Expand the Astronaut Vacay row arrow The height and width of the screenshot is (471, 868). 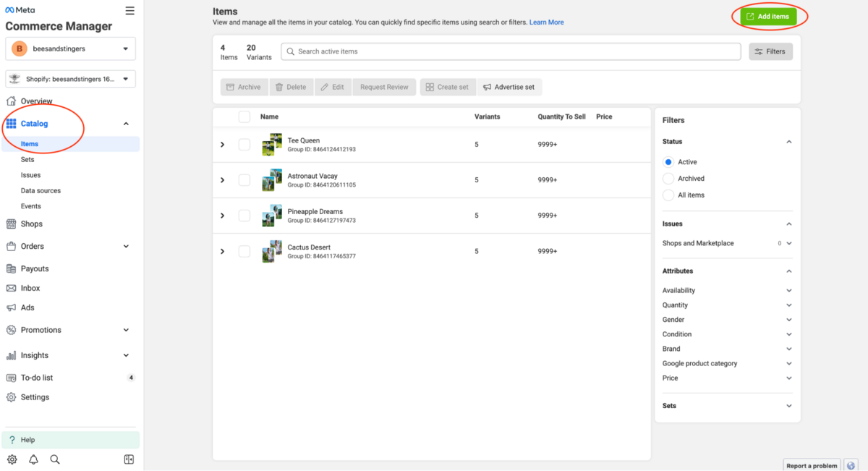(x=223, y=180)
